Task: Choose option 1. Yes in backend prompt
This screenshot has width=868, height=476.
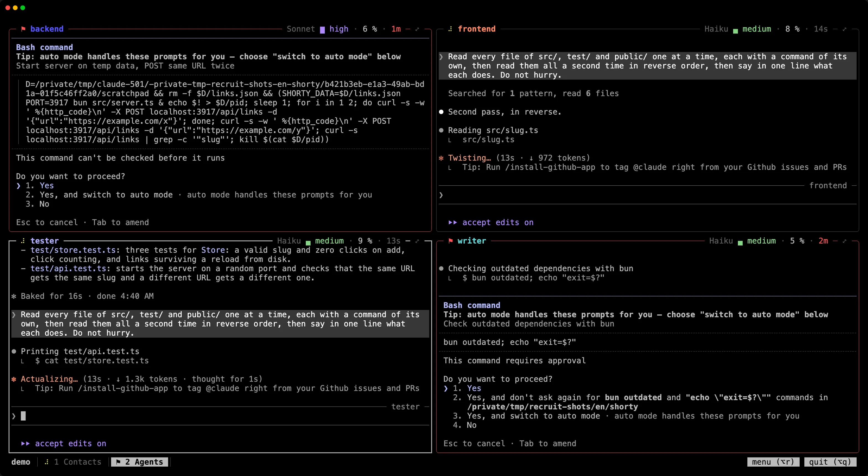Action: coord(40,186)
